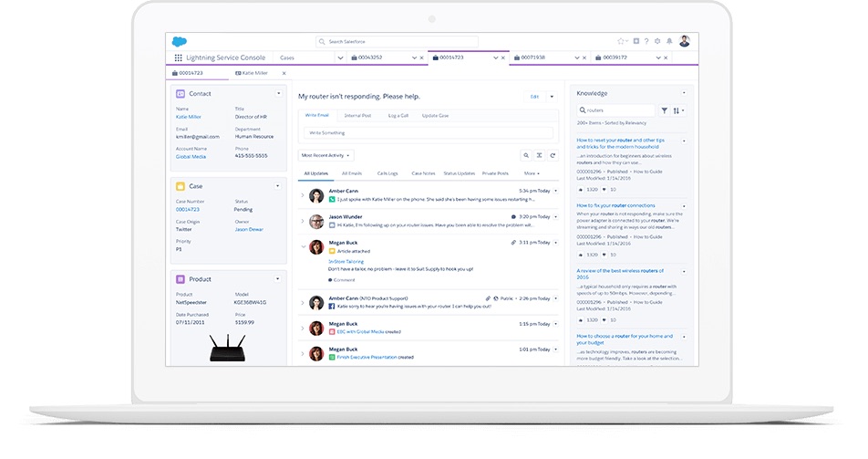868x459 pixels.
Task: Open the Case card dropdown menu
Action: click(x=278, y=186)
